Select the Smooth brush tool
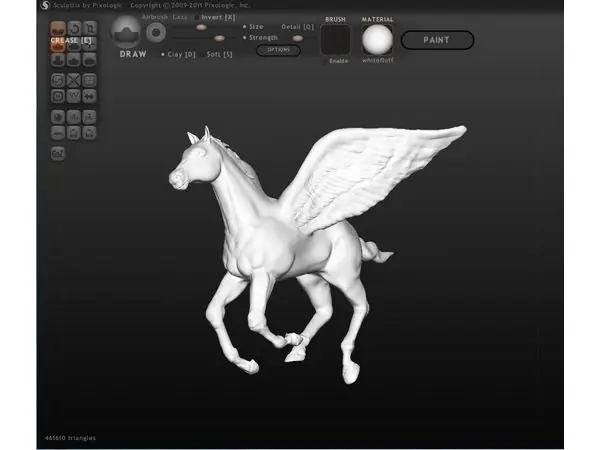 click(90, 60)
